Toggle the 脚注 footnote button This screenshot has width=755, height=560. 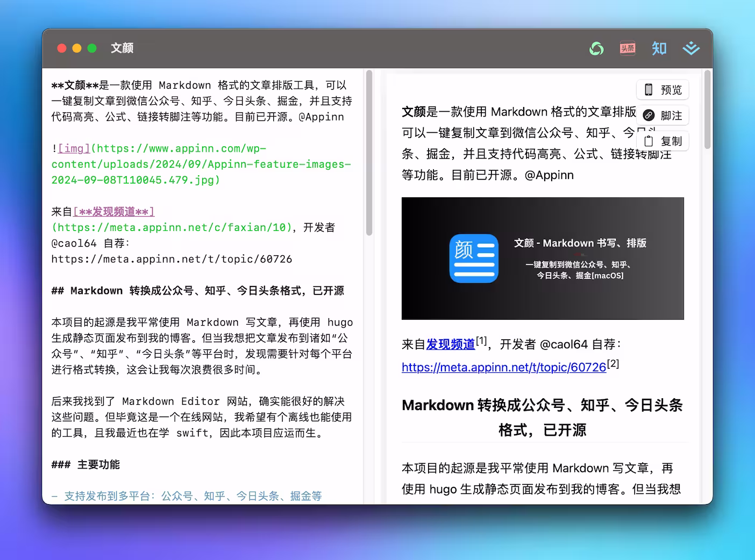663,116
